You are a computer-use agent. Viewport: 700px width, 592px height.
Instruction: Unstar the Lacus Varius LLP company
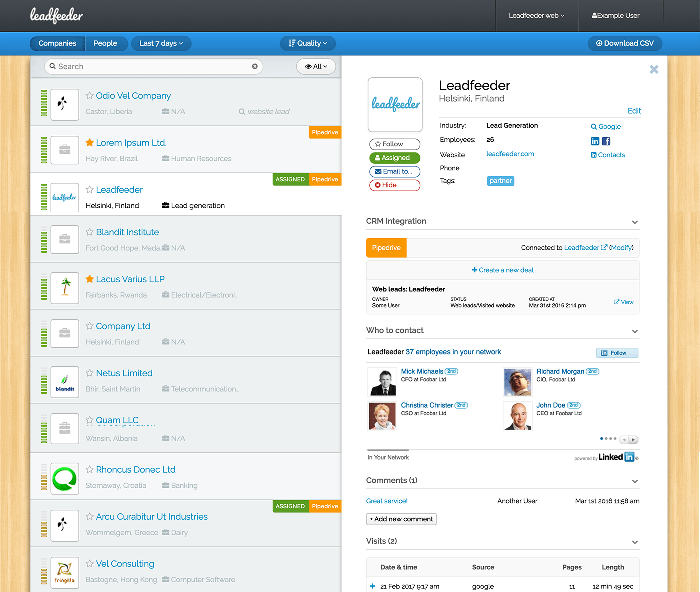pos(90,279)
